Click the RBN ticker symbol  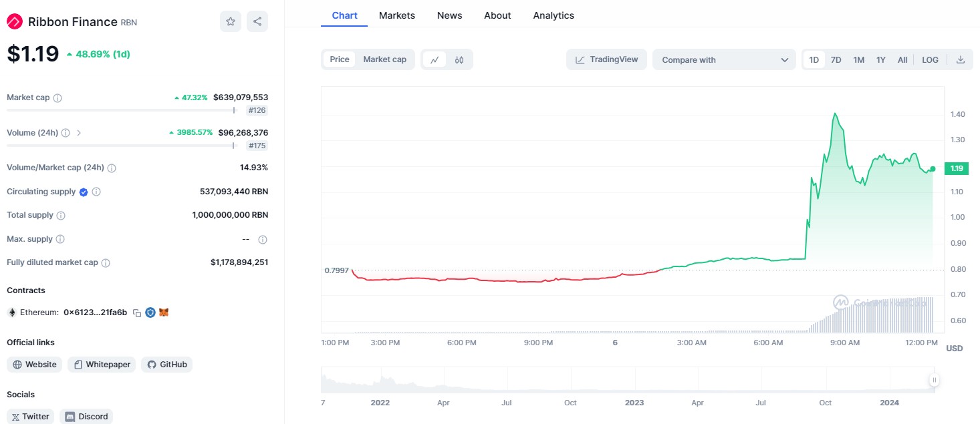[x=129, y=22]
